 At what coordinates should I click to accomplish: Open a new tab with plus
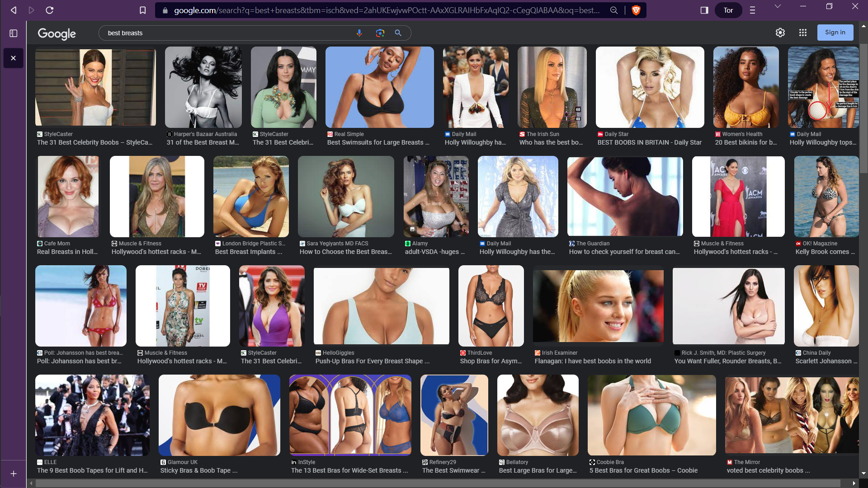click(x=14, y=474)
